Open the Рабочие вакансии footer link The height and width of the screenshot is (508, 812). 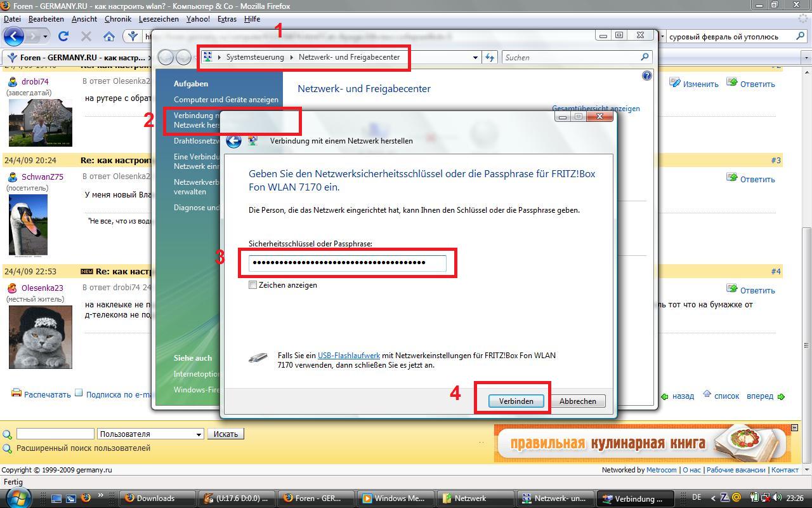click(736, 470)
